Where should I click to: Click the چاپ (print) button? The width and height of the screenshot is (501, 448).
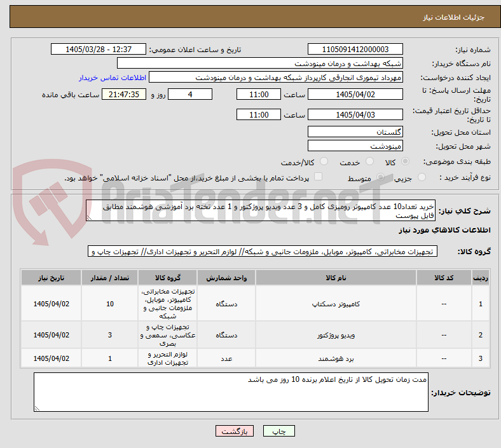[278, 431]
